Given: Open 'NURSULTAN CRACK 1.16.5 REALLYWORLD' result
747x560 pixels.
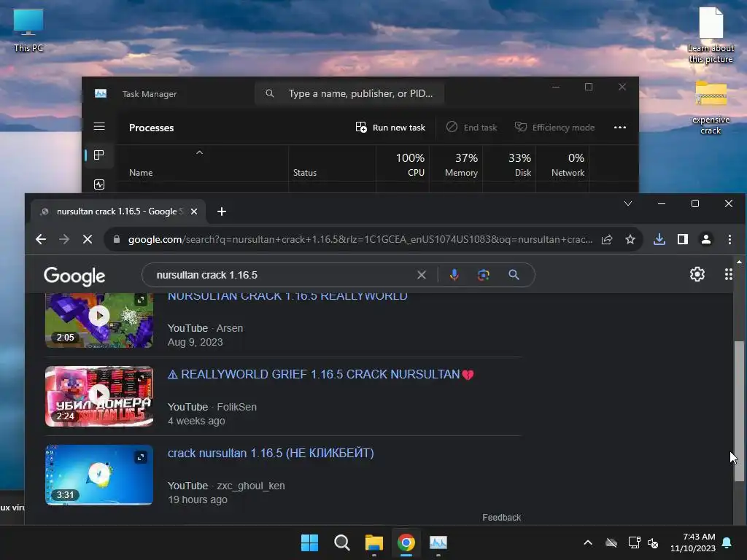Looking at the screenshot, I should pos(287,296).
